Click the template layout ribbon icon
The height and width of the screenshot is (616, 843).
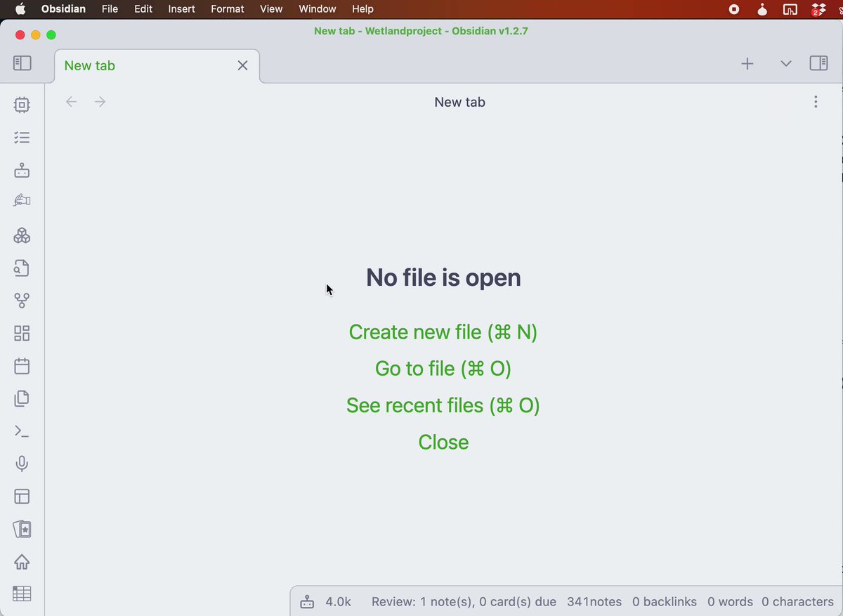22,497
